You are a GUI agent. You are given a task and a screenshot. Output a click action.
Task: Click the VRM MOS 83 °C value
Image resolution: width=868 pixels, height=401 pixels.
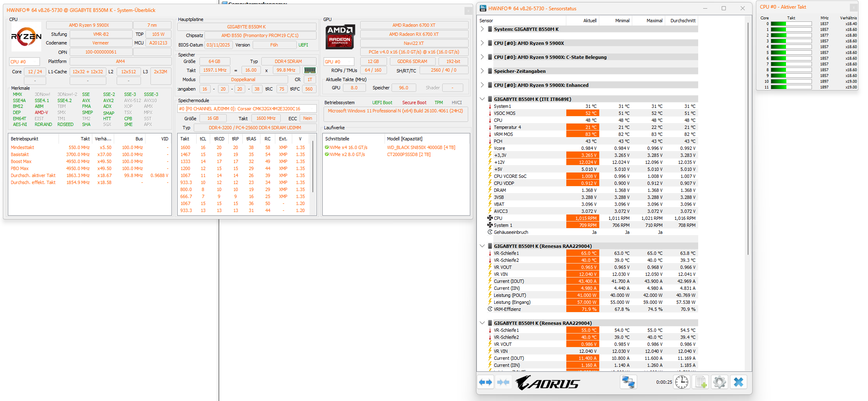[582, 134]
